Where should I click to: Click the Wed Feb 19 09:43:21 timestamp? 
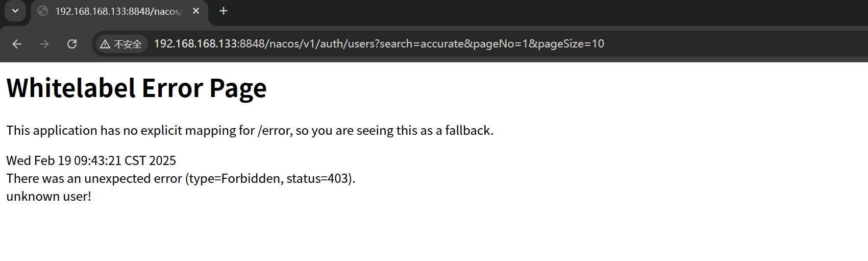(x=91, y=160)
